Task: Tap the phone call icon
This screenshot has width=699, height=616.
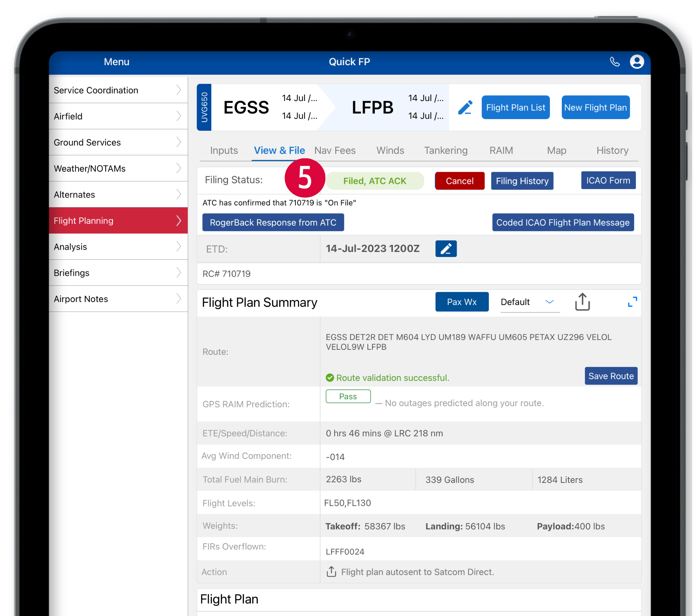Action: pos(615,62)
